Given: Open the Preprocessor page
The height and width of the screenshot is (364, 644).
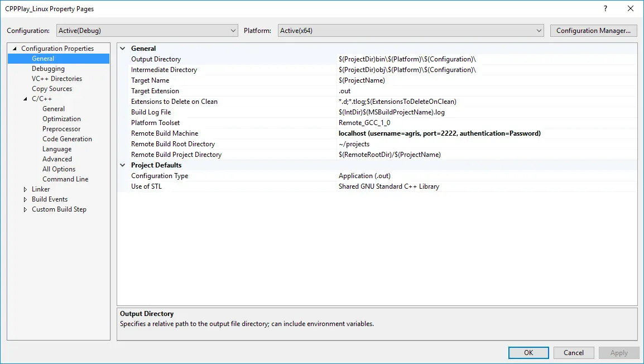Looking at the screenshot, I should [x=61, y=129].
